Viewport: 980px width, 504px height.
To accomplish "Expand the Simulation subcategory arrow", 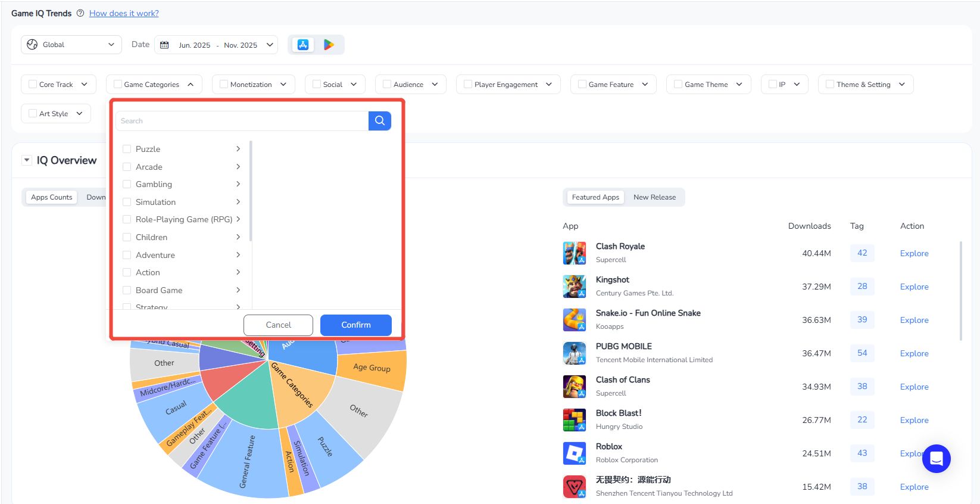I will pos(238,202).
